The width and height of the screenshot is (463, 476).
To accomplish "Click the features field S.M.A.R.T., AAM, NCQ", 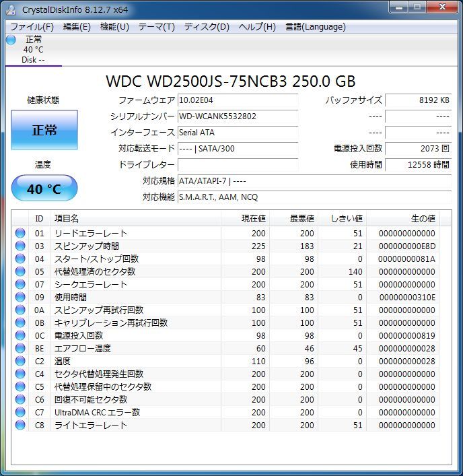I will pos(315,197).
